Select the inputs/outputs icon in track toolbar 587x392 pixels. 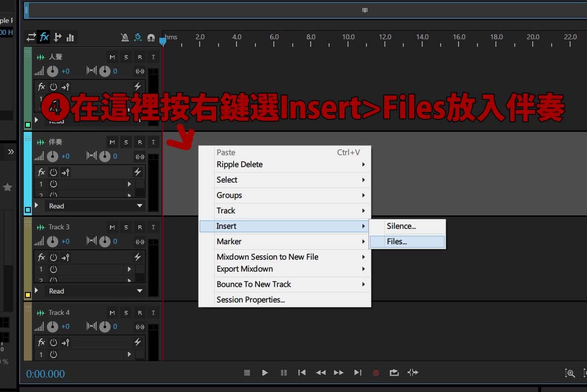tap(31, 37)
